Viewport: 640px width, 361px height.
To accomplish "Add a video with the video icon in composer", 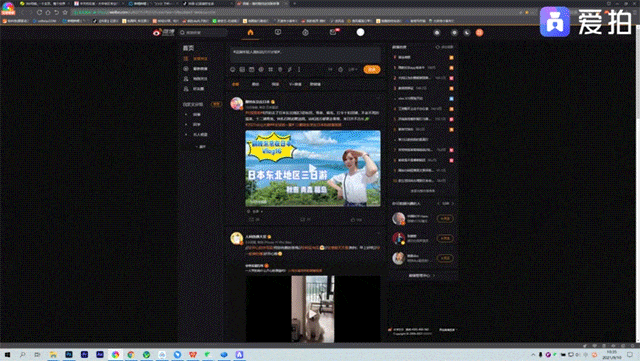I will pyautogui.click(x=251, y=69).
